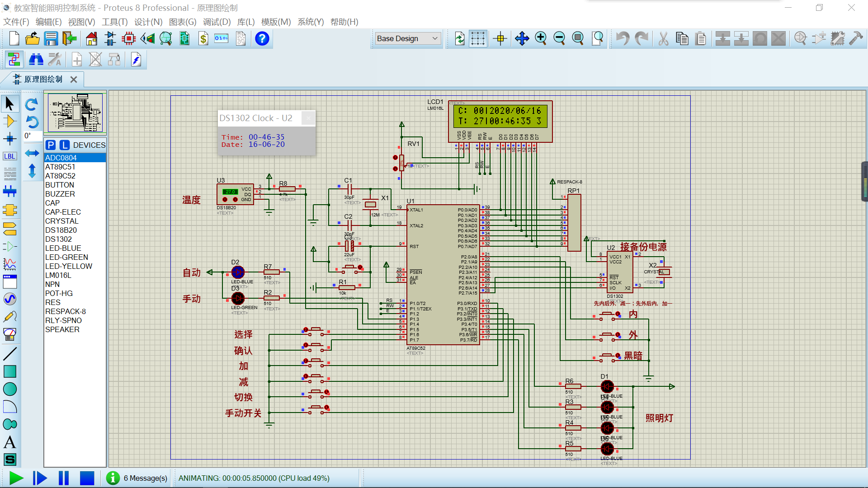868x488 pixels.
Task: Click the paste clipboard icon
Action: point(701,39)
